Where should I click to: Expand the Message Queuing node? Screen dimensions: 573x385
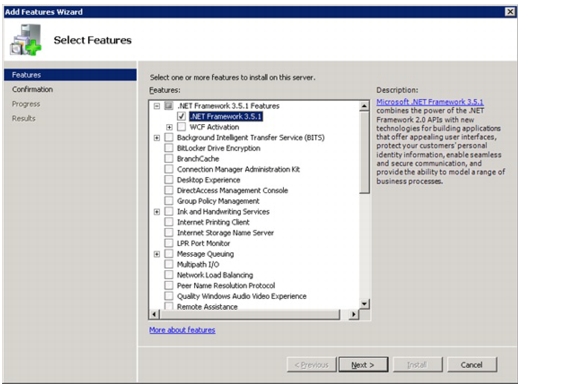(157, 254)
